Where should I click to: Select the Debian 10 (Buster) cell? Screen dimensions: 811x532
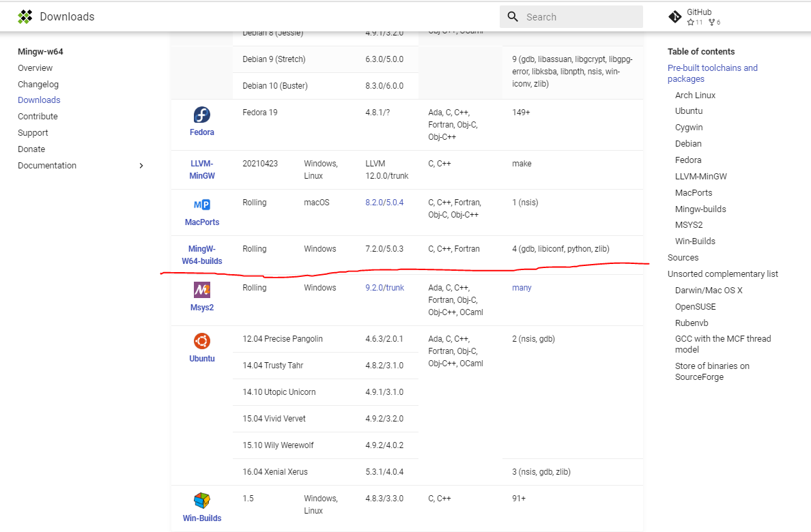(275, 86)
